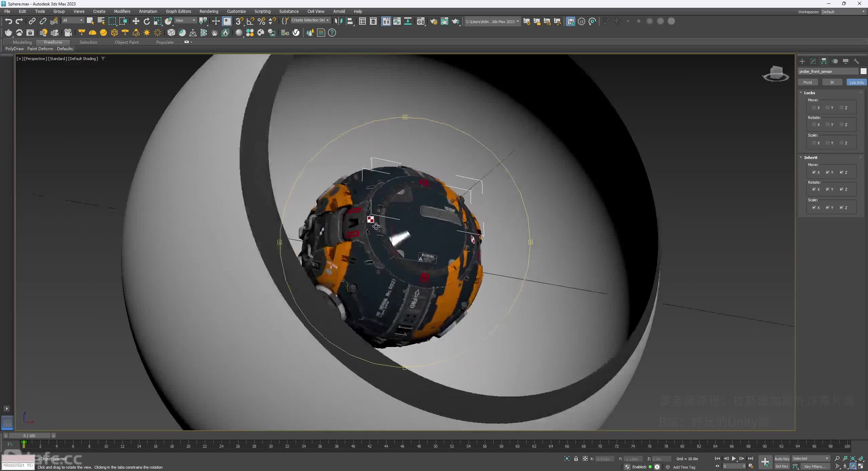Open the Curve Editor icon
Screen dimensions: 868x471
(397, 21)
